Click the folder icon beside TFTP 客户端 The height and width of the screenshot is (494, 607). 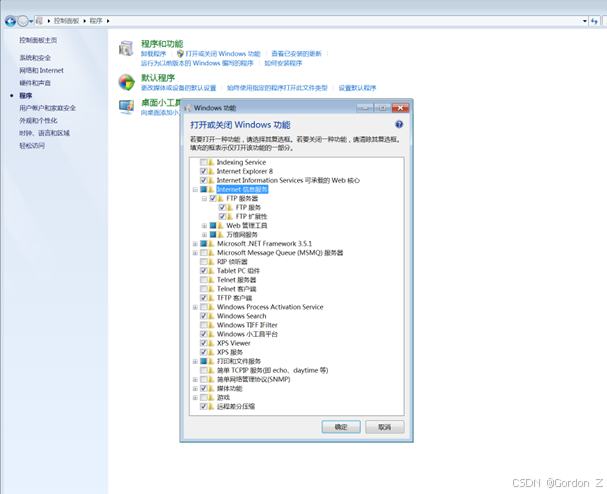[211, 298]
